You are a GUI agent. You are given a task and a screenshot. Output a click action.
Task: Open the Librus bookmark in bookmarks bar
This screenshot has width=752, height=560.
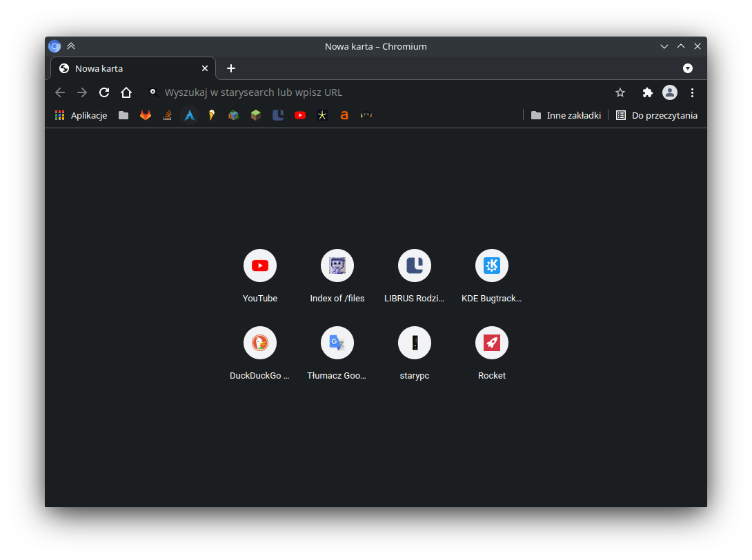tap(278, 115)
